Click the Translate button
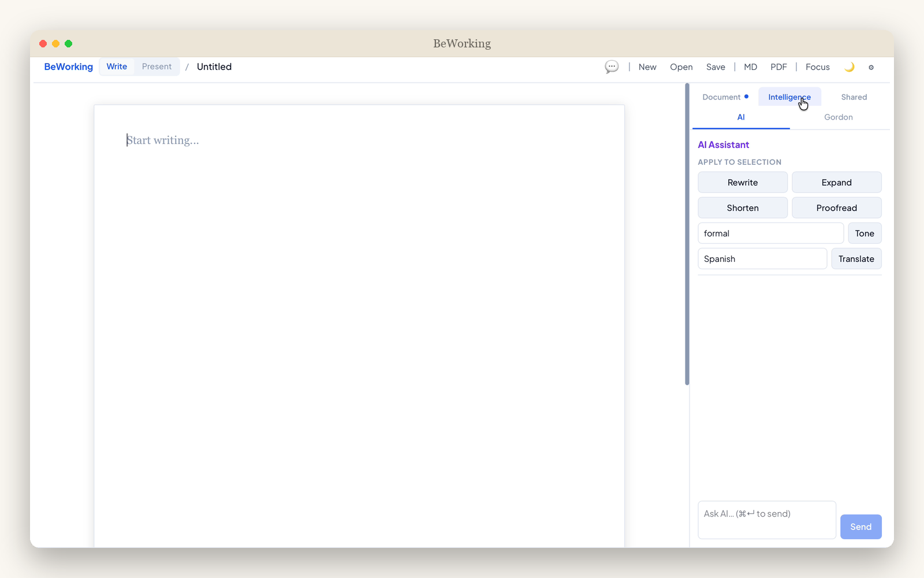Image resolution: width=924 pixels, height=578 pixels. coord(856,259)
